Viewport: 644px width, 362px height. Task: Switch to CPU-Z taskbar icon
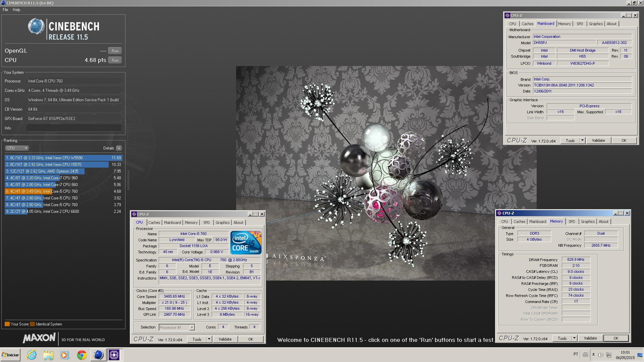(x=114, y=355)
